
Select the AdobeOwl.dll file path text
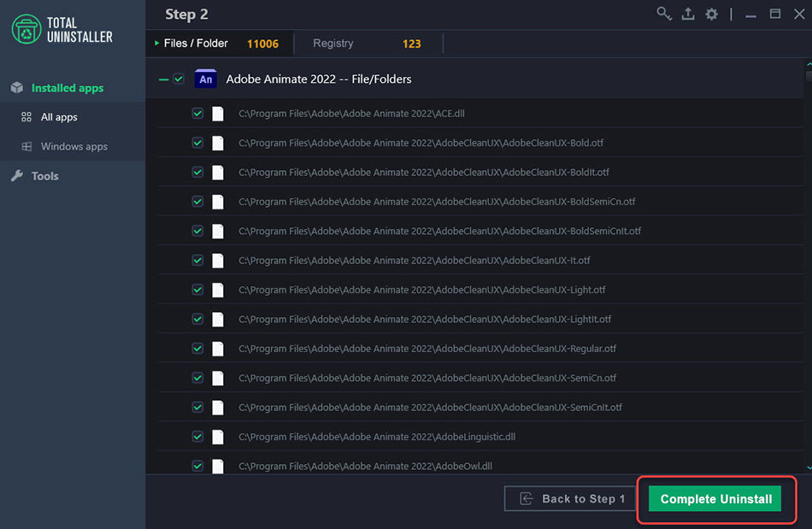pos(365,466)
